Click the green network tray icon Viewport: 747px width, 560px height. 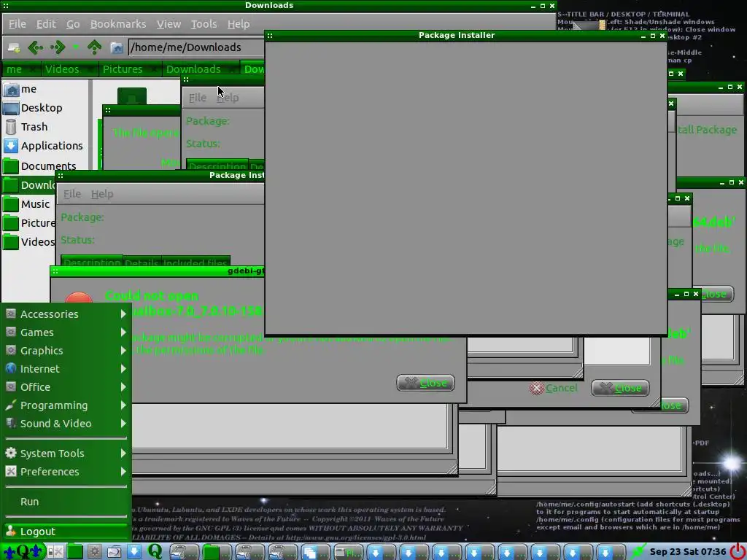638,551
